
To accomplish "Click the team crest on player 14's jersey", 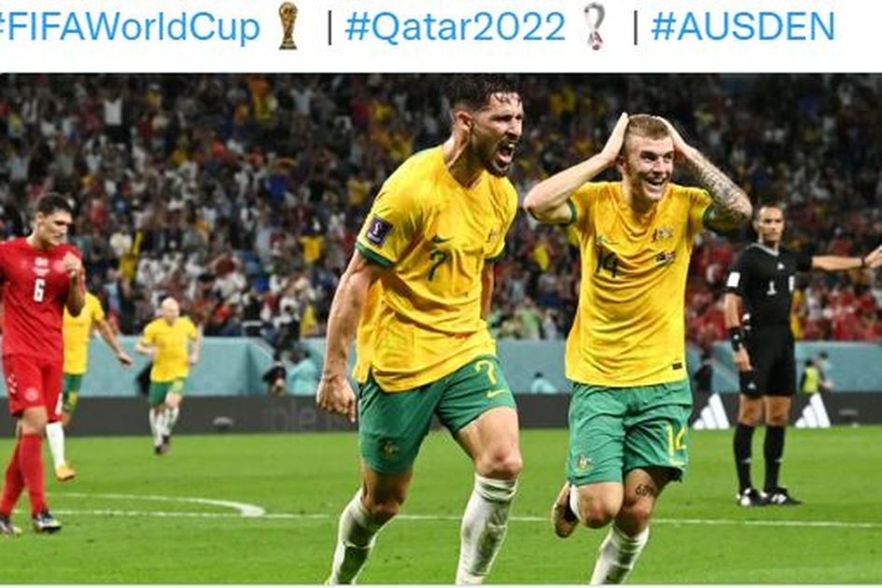I will tap(664, 233).
